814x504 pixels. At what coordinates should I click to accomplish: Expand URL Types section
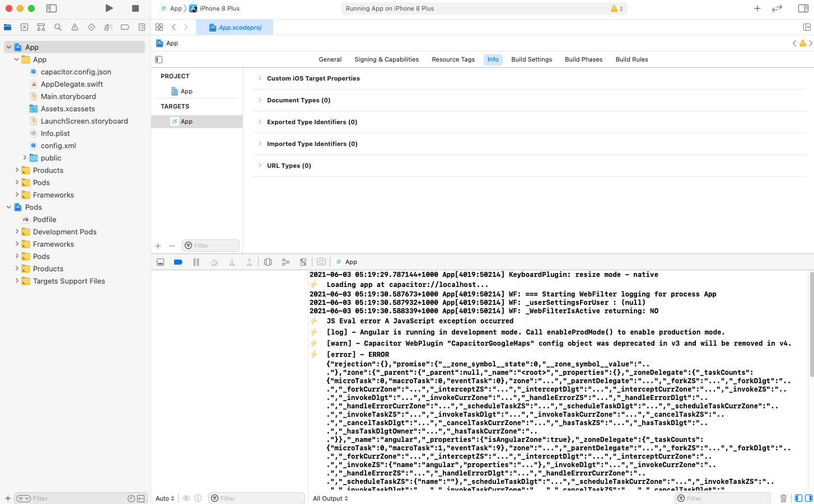(260, 166)
